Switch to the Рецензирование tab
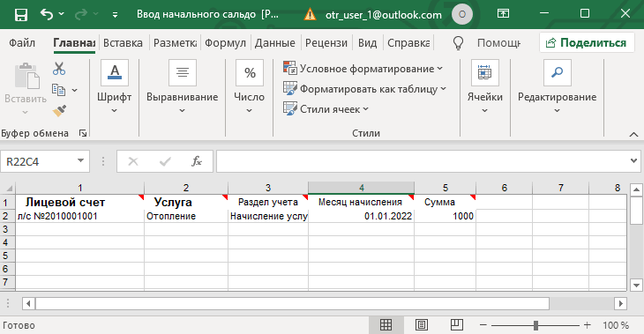The width and height of the screenshot is (644, 334). (326, 42)
